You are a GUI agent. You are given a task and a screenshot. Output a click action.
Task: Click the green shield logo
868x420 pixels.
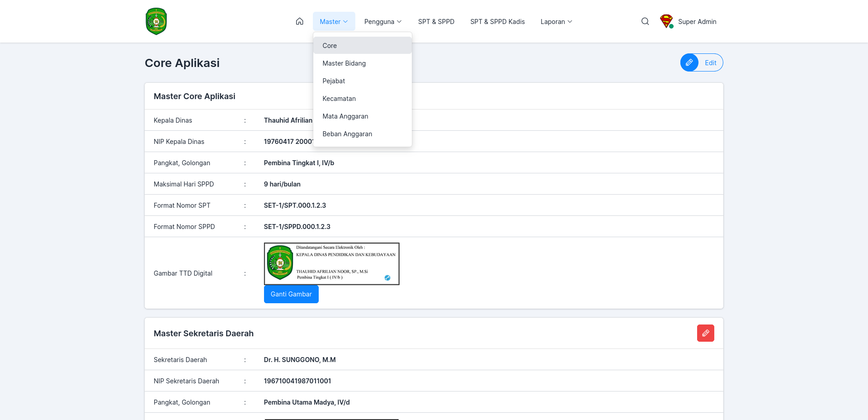(x=156, y=21)
